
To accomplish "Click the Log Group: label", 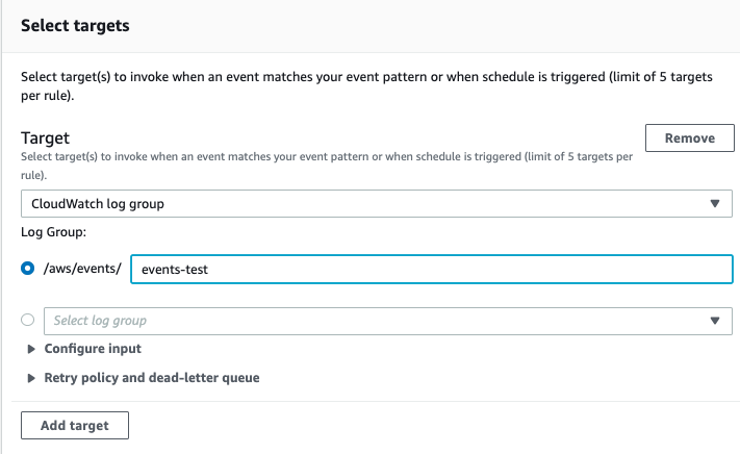I will pyautogui.click(x=53, y=232).
